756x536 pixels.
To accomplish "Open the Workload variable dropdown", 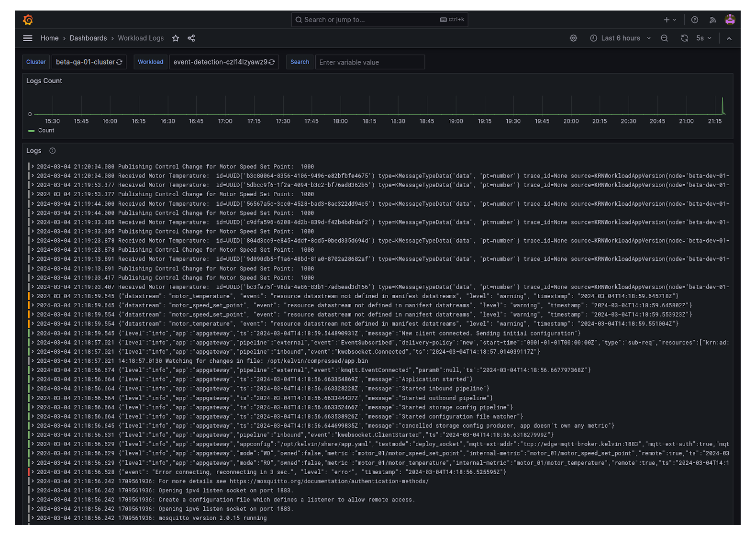I will (x=223, y=62).
